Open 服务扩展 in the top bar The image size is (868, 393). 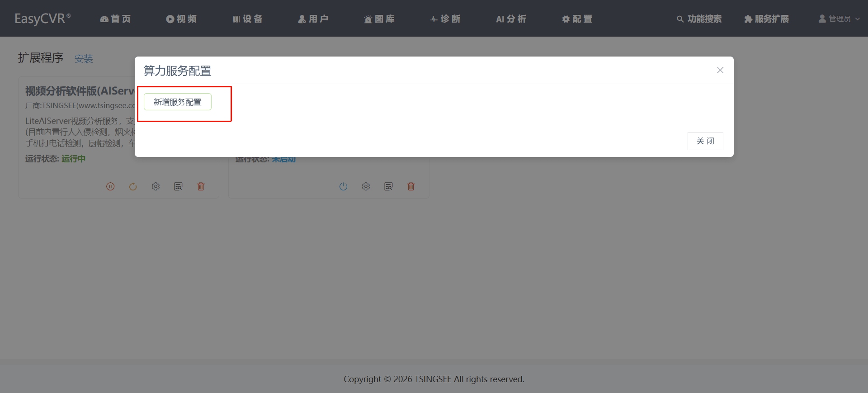tap(767, 19)
